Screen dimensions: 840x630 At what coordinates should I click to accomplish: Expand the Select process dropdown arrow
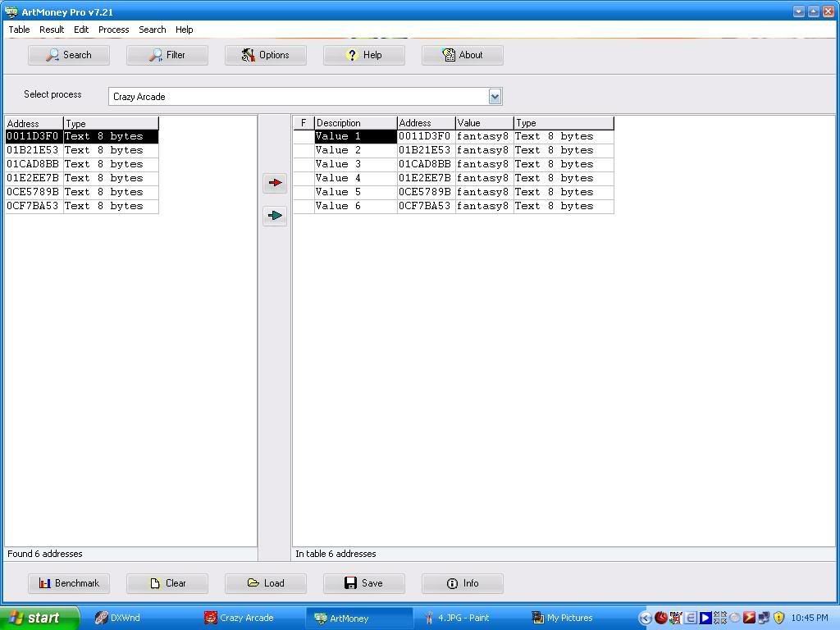(495, 97)
